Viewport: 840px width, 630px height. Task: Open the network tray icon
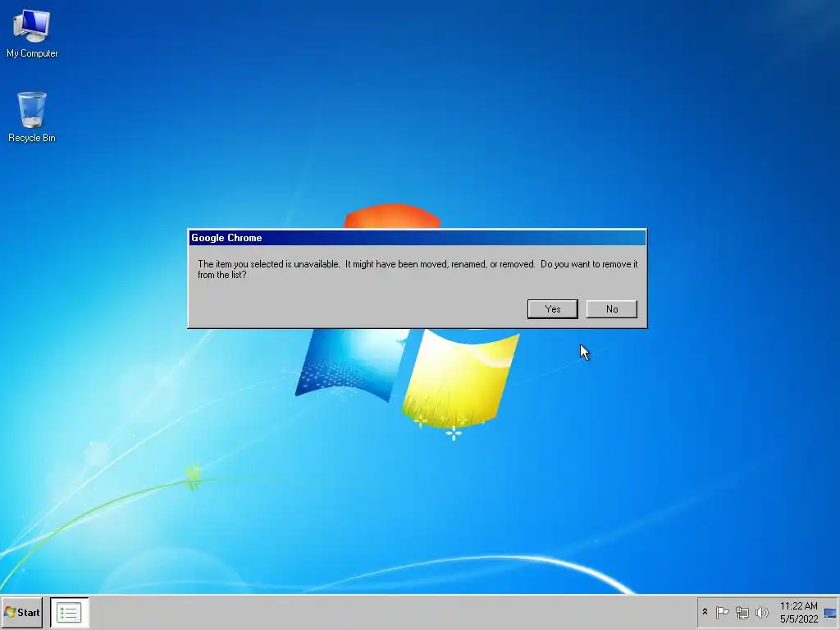[x=742, y=612]
